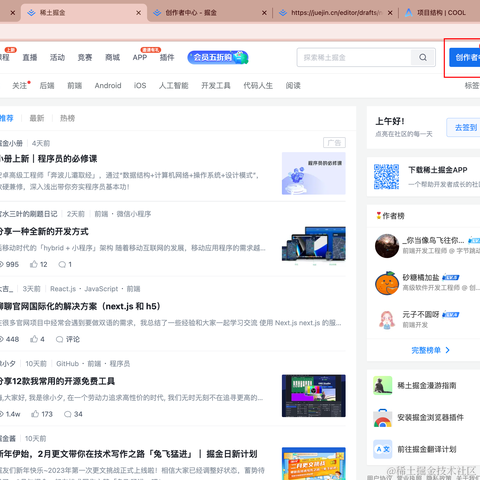The image size is (480, 480).
Task: Click the blue 创作者 button
Action: click(x=465, y=57)
